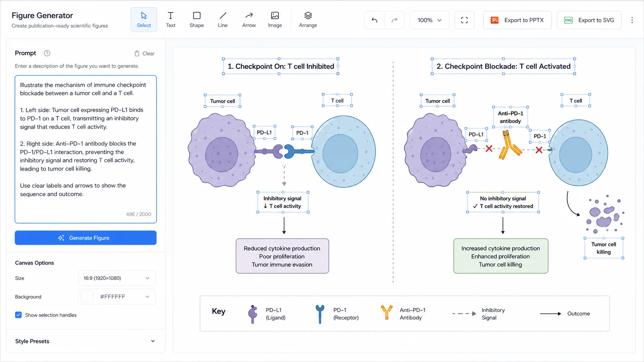Screen dimensions: 644x362
Task: Select the Line tool
Action: coord(223,19)
